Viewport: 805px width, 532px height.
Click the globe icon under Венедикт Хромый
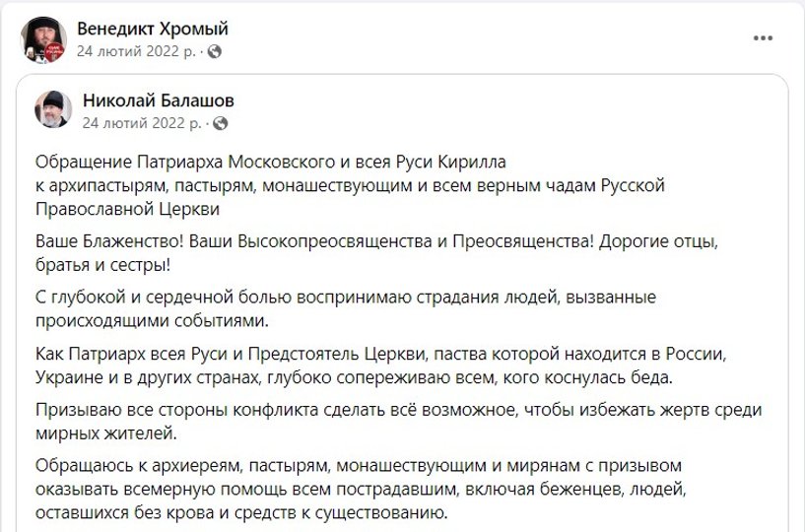coord(216,51)
